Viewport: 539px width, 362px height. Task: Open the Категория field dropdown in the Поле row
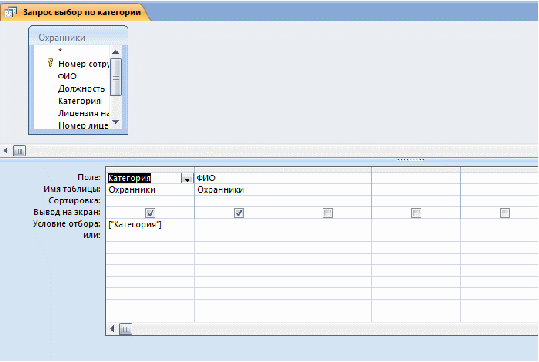187,178
